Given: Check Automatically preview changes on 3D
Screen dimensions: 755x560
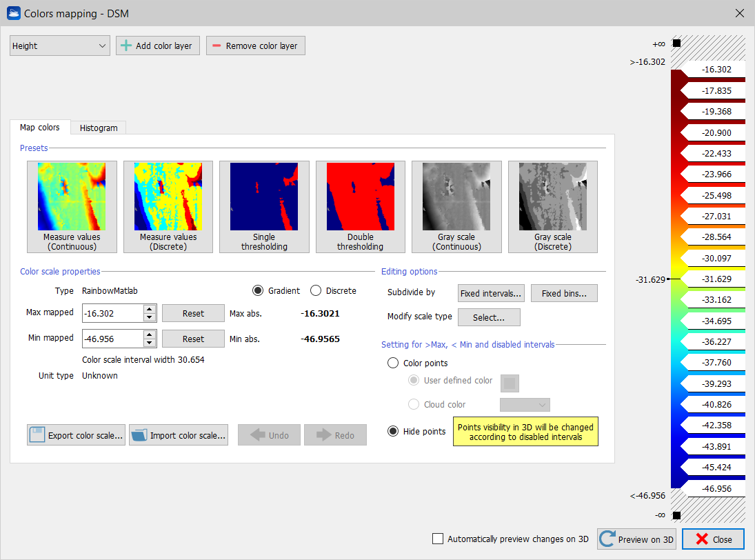Looking at the screenshot, I should point(437,539).
